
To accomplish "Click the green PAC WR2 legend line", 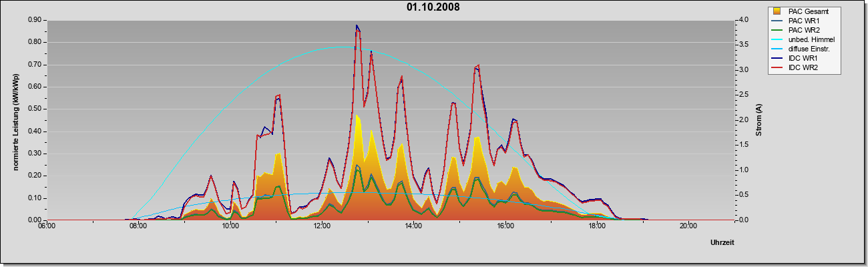I will click(777, 30).
